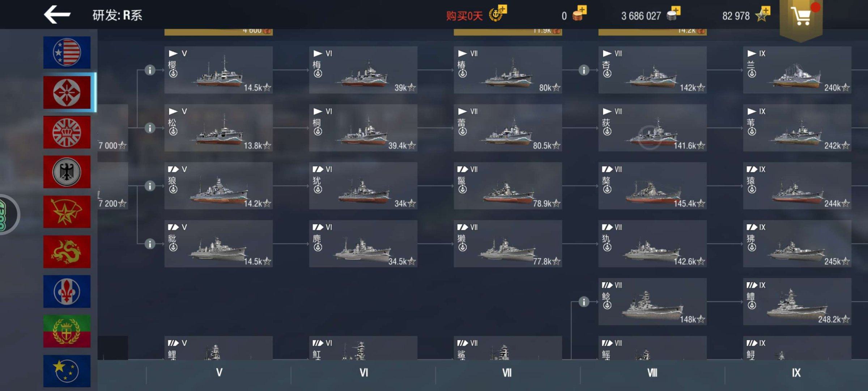Select the Italian laurel crest flag
This screenshot has width=868, height=391.
67,331
